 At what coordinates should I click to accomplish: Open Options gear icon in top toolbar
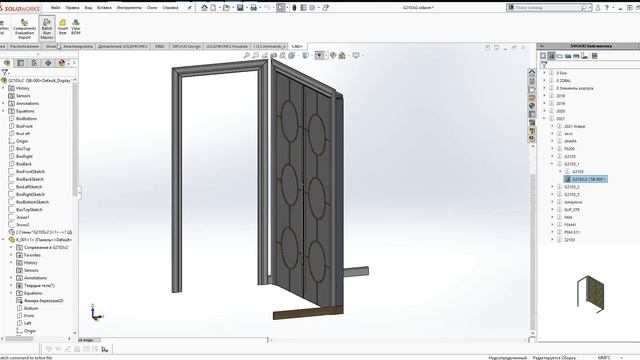coord(312,7)
